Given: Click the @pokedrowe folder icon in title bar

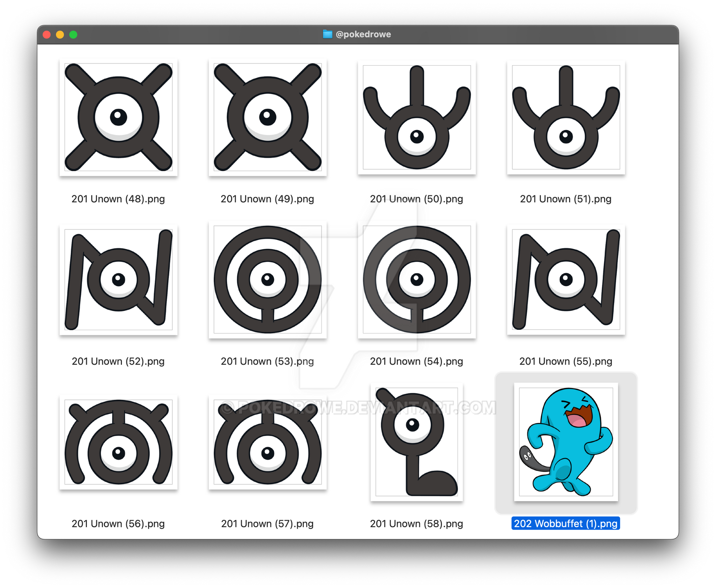Looking at the screenshot, I should click(327, 34).
